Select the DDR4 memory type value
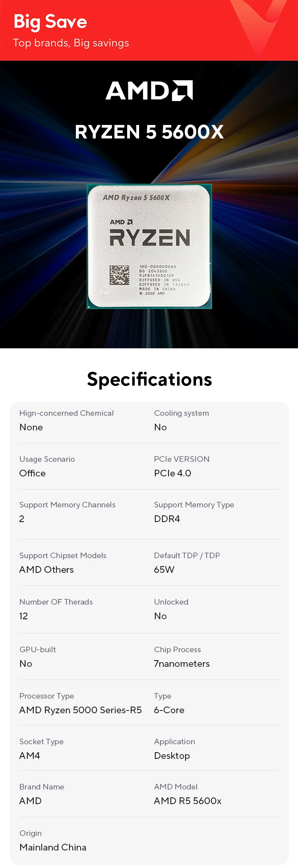This screenshot has width=298, height=868. tap(167, 519)
